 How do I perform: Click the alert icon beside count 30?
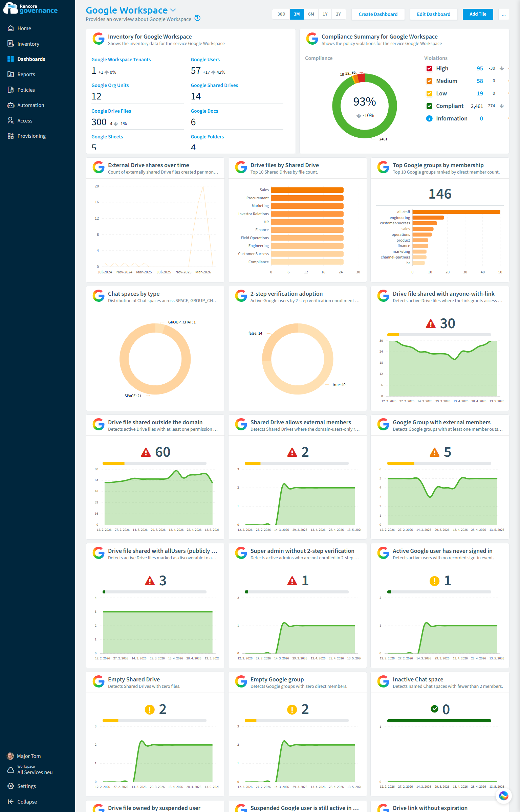click(x=431, y=324)
